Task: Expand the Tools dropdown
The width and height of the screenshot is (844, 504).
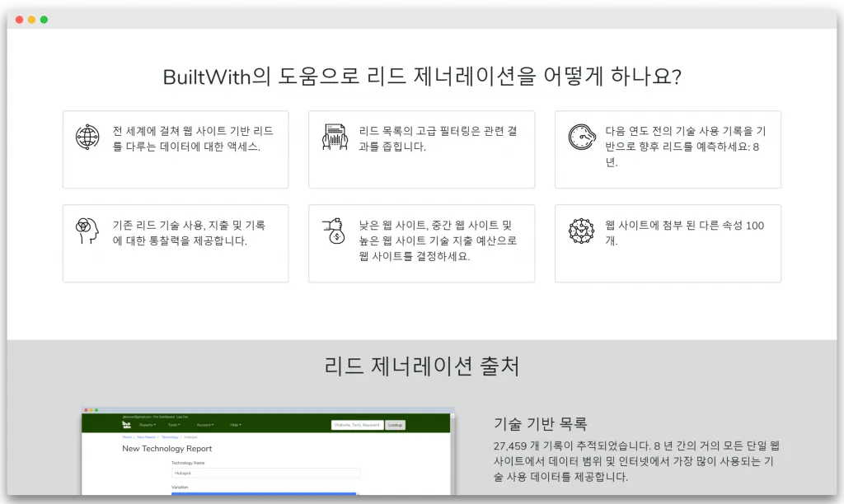Action: pos(173,424)
